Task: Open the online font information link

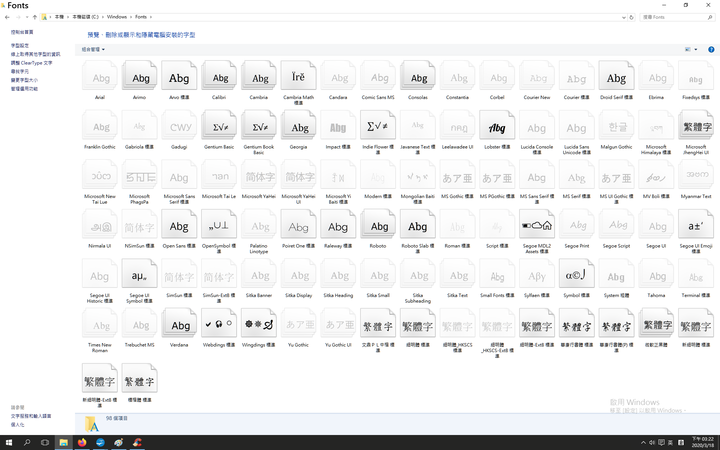Action: pos(35,54)
